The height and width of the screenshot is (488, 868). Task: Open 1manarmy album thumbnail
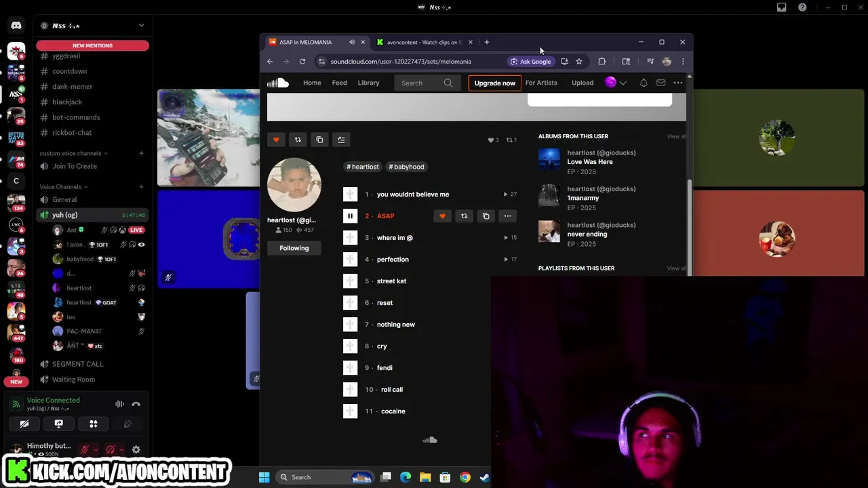point(549,196)
